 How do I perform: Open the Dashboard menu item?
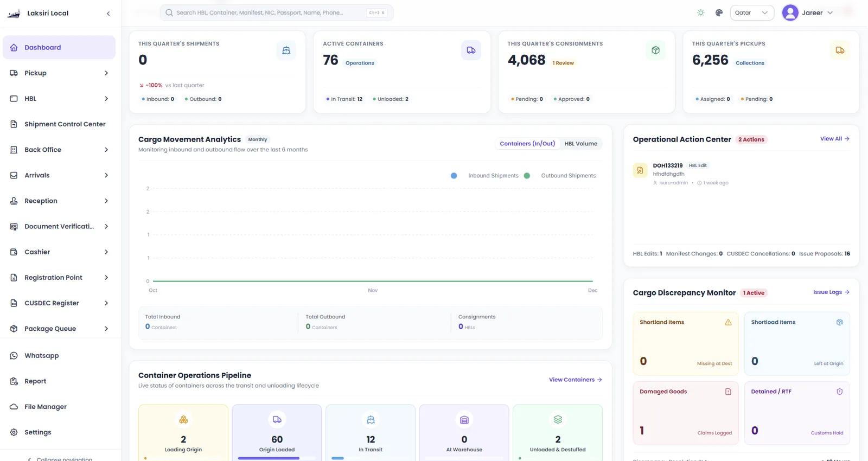click(59, 48)
